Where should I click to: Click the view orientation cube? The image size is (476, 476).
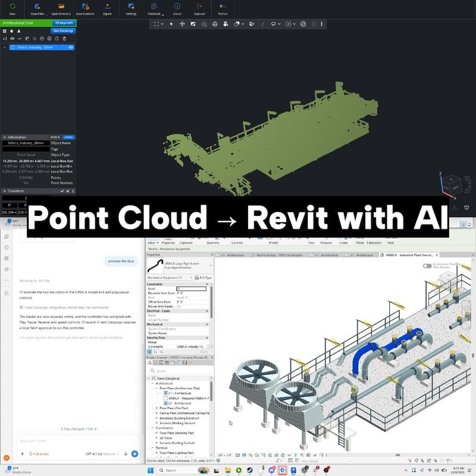tap(452, 185)
